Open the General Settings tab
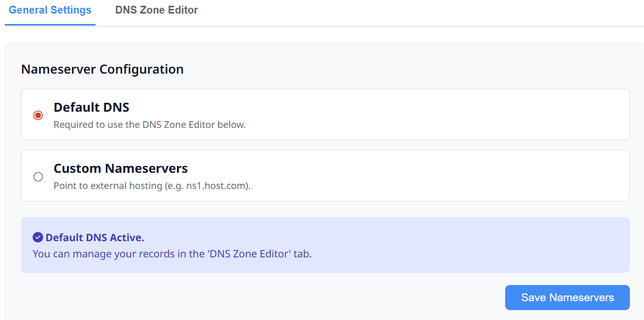Screen dimensions: 644x320 click(x=50, y=10)
